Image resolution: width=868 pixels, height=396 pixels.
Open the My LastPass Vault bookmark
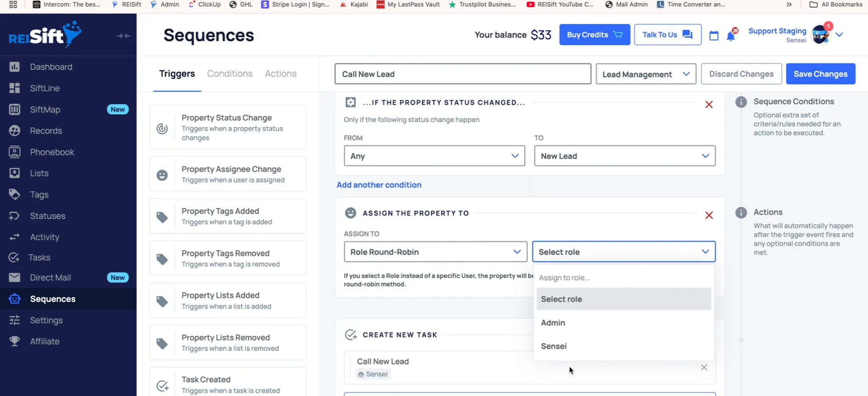click(x=408, y=5)
